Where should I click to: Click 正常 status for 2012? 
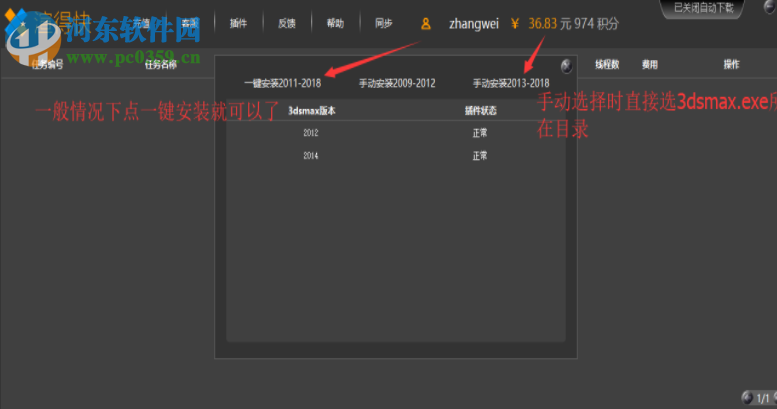click(480, 133)
